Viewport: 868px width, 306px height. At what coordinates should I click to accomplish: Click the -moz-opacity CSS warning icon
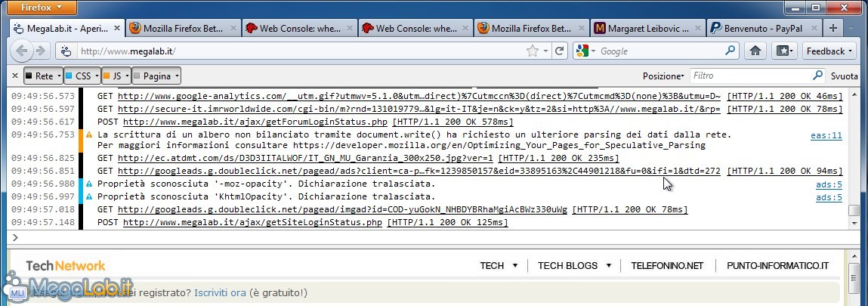pyautogui.click(x=88, y=184)
